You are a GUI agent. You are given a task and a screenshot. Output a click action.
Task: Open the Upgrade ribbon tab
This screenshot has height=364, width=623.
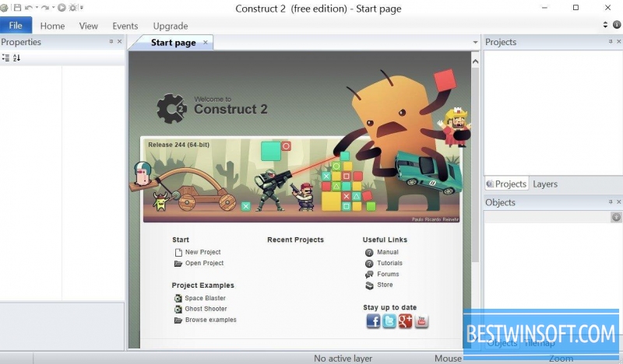[x=171, y=26]
